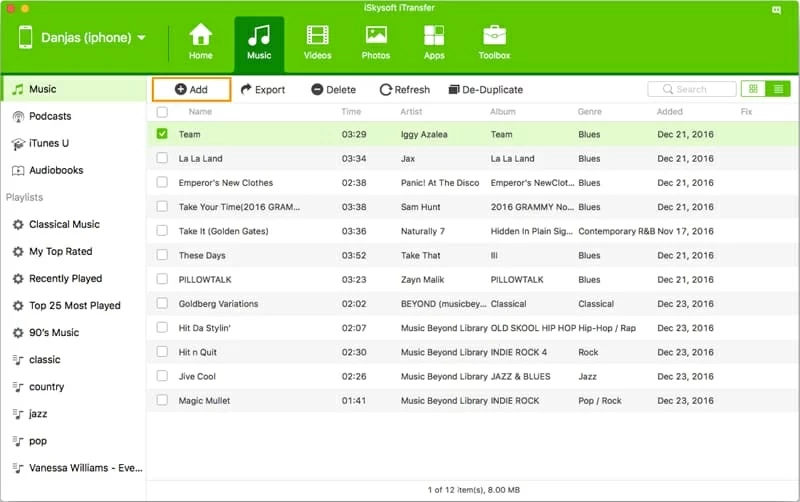800x502 pixels.
Task: Select Podcasts in the sidebar
Action: (49, 116)
